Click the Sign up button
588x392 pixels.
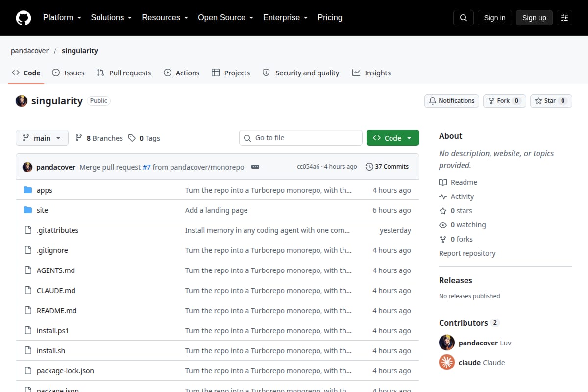tap(534, 18)
